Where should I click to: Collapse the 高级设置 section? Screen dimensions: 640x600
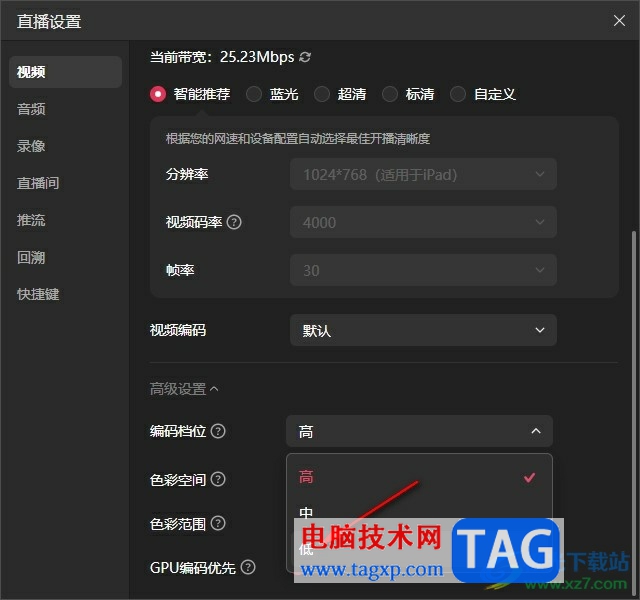point(184,389)
